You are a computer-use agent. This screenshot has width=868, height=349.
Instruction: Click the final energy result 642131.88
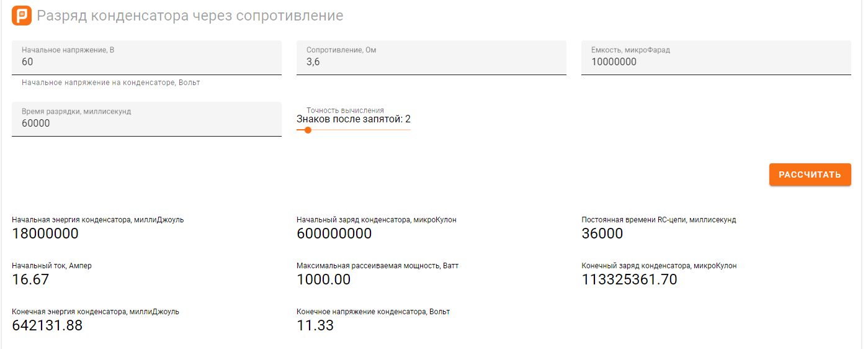point(47,325)
